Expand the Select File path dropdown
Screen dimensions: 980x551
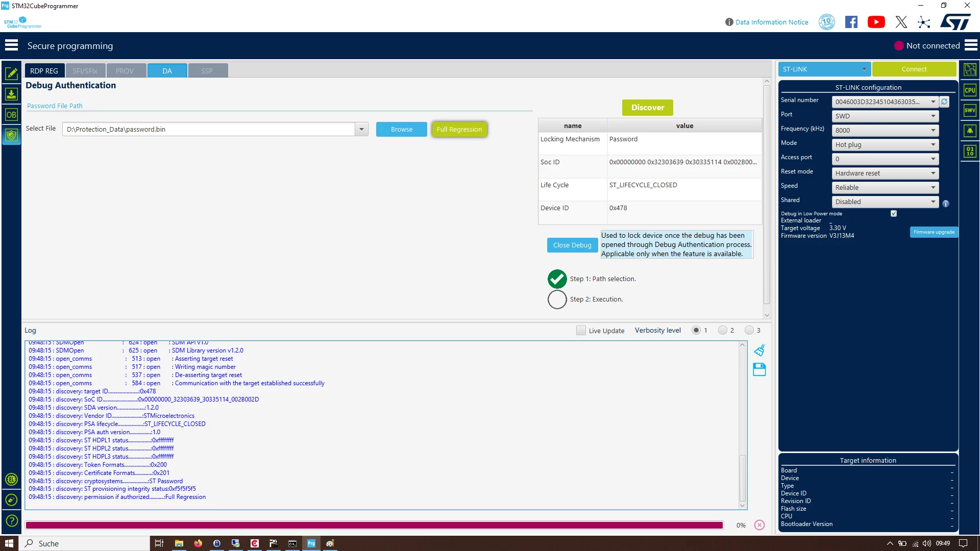361,129
